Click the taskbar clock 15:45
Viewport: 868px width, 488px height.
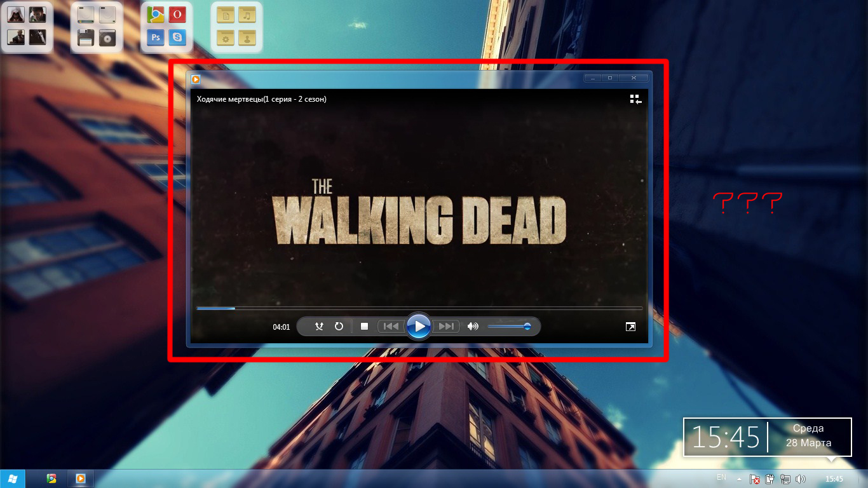pos(834,479)
